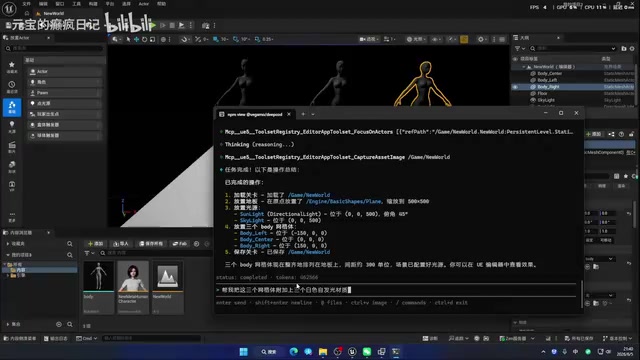Click the NewMetaHuman Character asset thumbnail

tap(133, 287)
